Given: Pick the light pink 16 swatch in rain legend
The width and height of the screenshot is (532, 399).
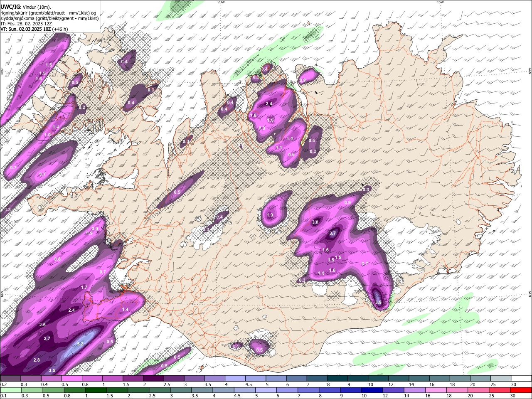Looking at the screenshot, I should coord(436,390).
